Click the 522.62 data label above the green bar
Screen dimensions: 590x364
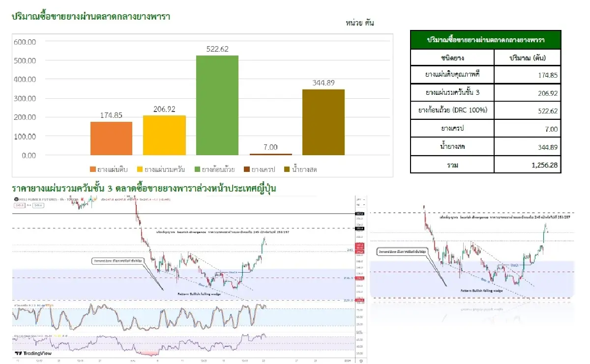217,49
